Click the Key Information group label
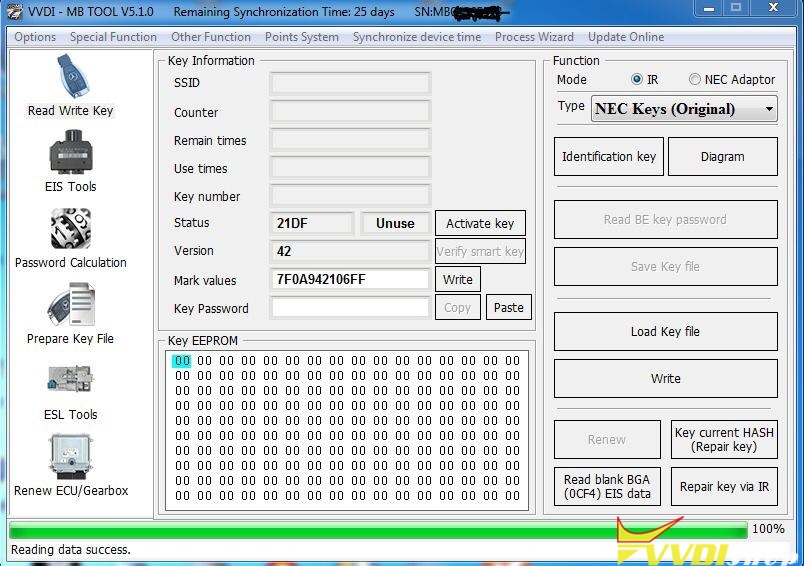 (x=211, y=60)
